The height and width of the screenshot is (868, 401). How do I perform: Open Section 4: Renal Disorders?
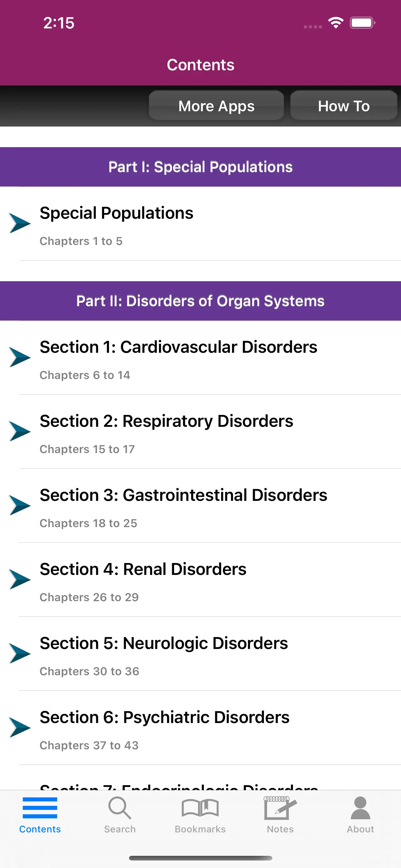pos(143,570)
